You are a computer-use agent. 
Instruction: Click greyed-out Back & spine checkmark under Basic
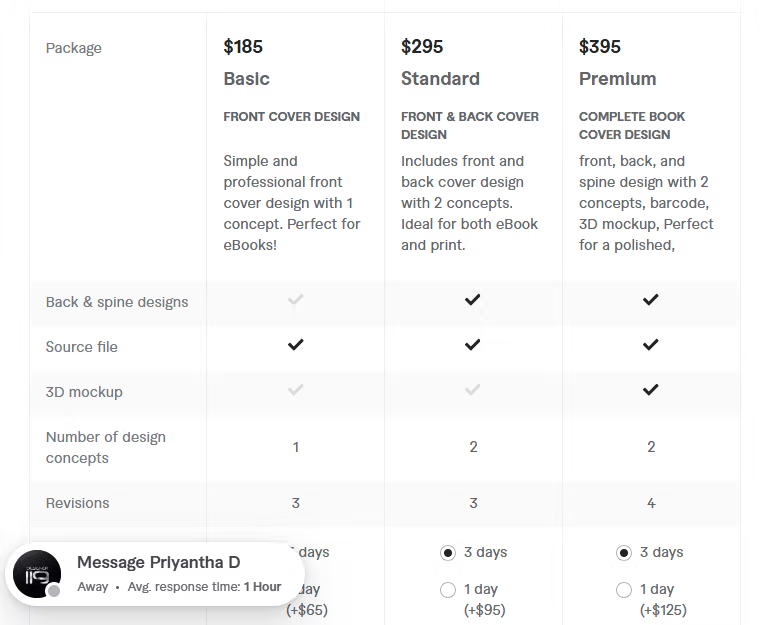[x=295, y=300]
